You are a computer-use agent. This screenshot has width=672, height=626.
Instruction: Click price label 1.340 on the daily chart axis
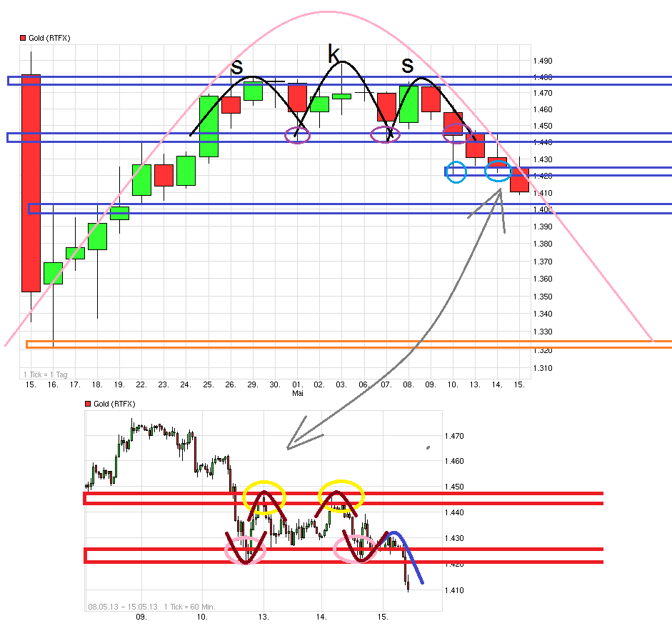pos(543,314)
